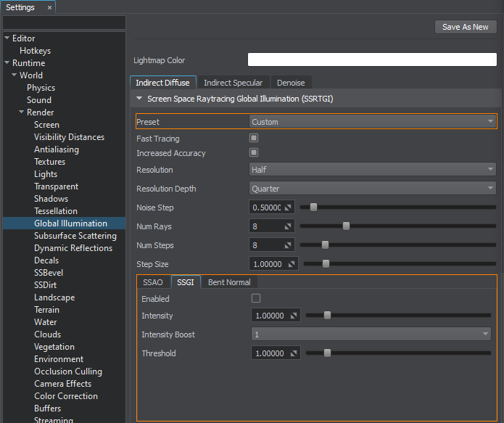Enable SSGI with the Enabled checkbox

(x=255, y=298)
